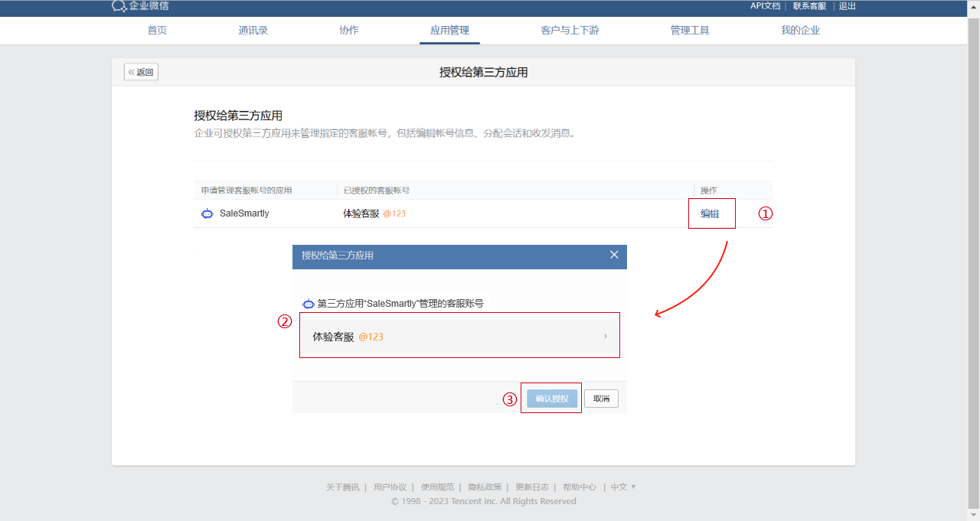Click the 取消 button in dialog

click(x=601, y=399)
